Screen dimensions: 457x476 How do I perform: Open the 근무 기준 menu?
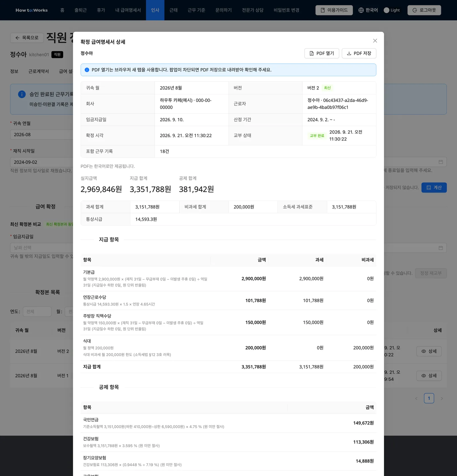coord(196,10)
